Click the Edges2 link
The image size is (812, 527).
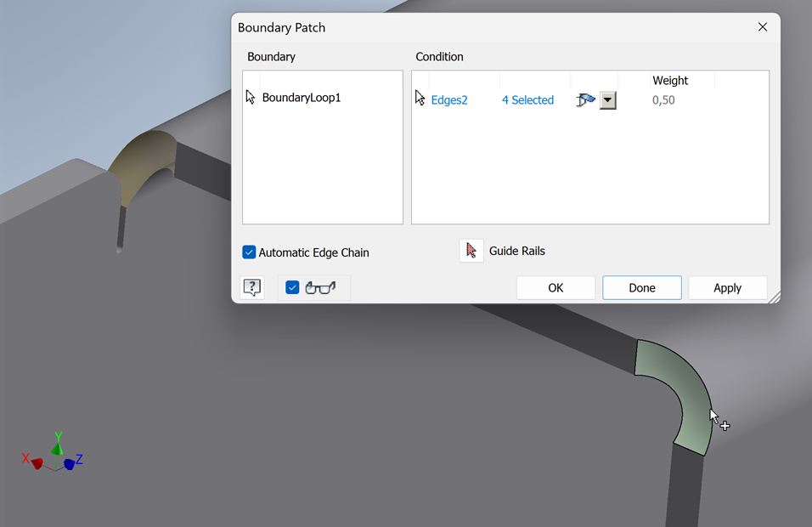448,99
